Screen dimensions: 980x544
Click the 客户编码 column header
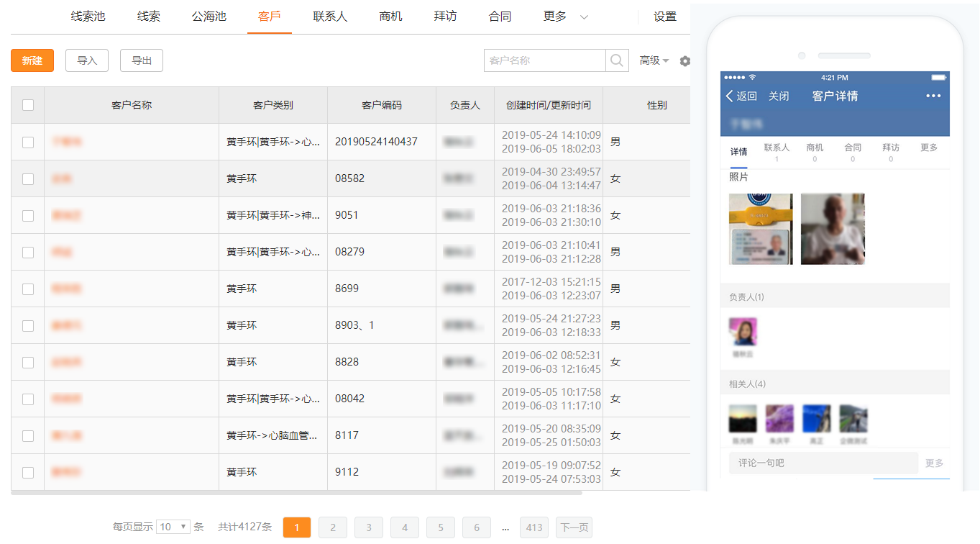[382, 105]
